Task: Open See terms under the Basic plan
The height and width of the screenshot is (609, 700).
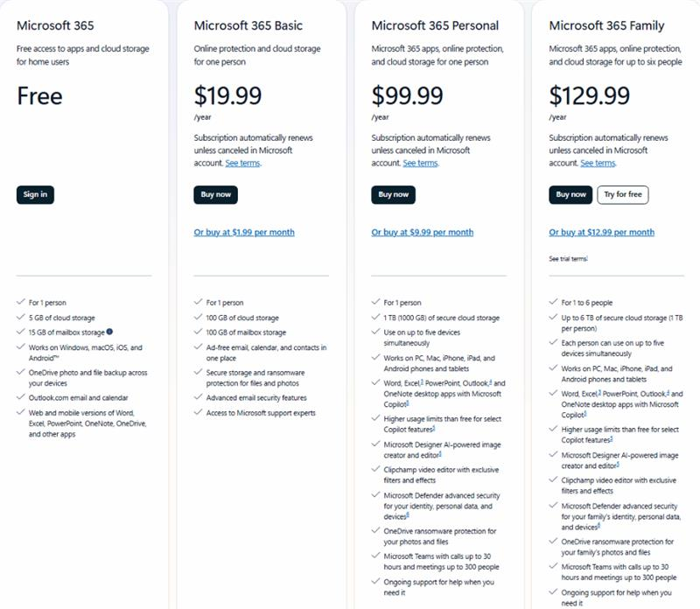Action: pos(243,163)
